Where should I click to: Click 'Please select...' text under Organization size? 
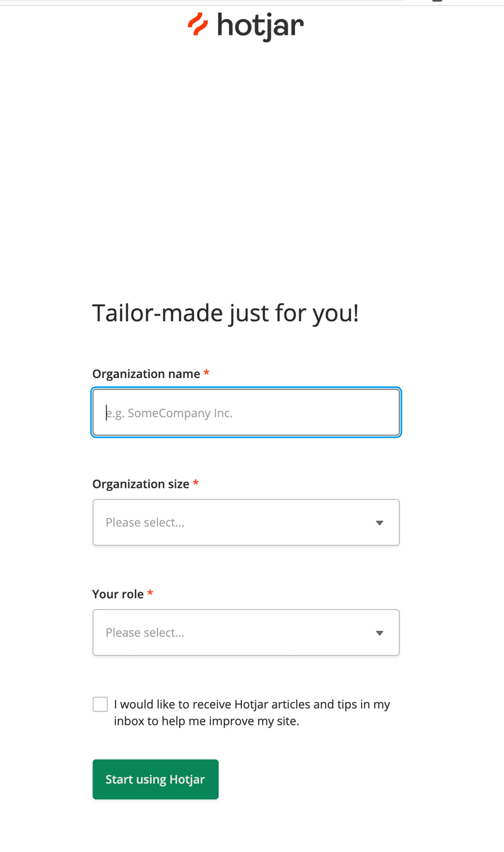click(145, 522)
